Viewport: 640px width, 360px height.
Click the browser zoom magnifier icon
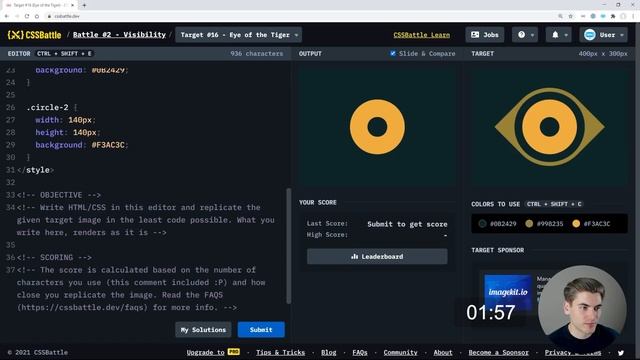coord(560,16)
